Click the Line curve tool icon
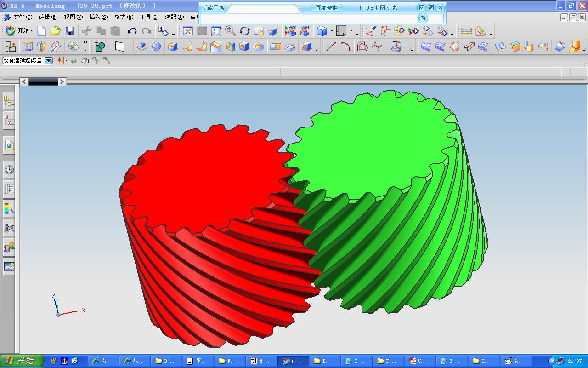The width and height of the screenshot is (588, 368). 331,46
